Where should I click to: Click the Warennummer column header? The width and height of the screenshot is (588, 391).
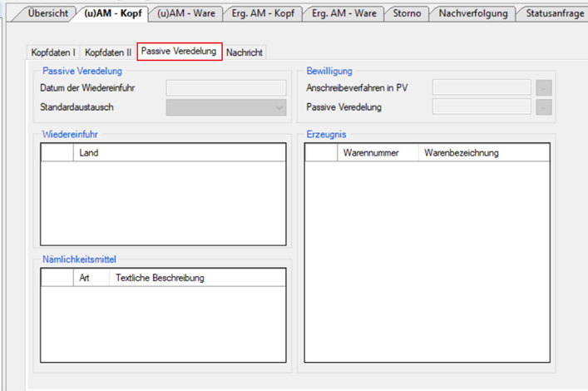click(x=377, y=153)
